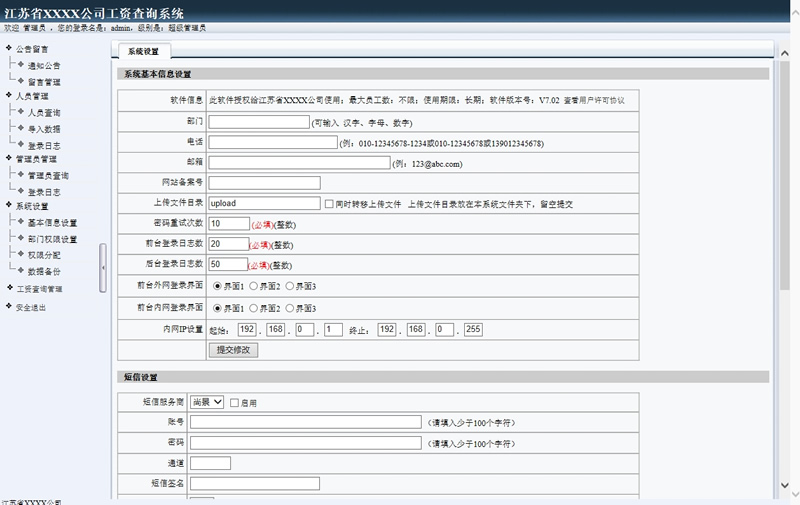Click the diamond icon beside 安全退出
Image resolution: width=800 pixels, height=505 pixels.
point(9,307)
